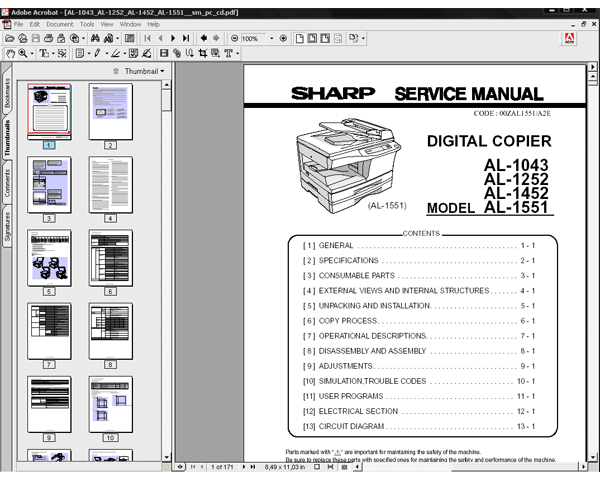600x480 pixels.
Task: Select the Hand tool
Action: coord(10,53)
